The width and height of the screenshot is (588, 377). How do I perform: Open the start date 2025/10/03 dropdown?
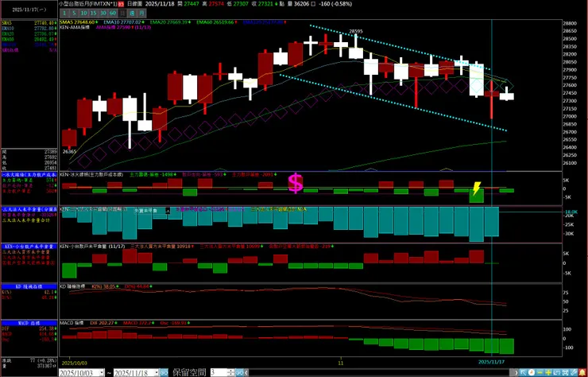pyautogui.click(x=102, y=373)
